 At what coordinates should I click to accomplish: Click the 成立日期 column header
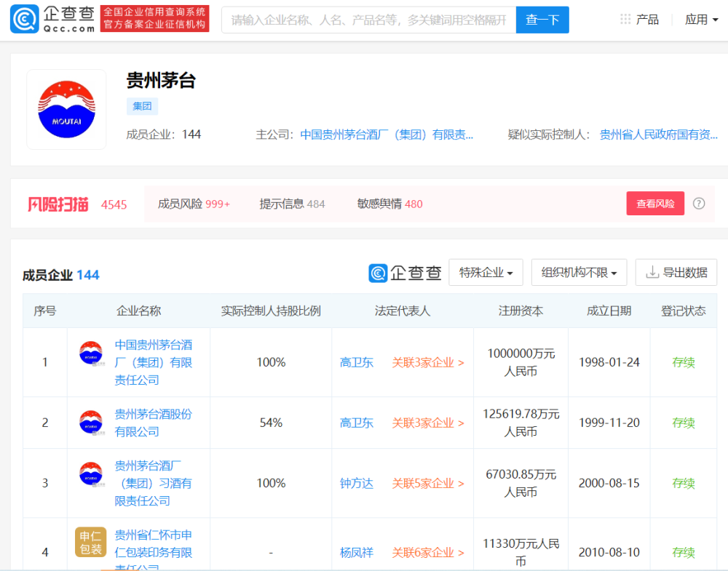click(x=609, y=311)
